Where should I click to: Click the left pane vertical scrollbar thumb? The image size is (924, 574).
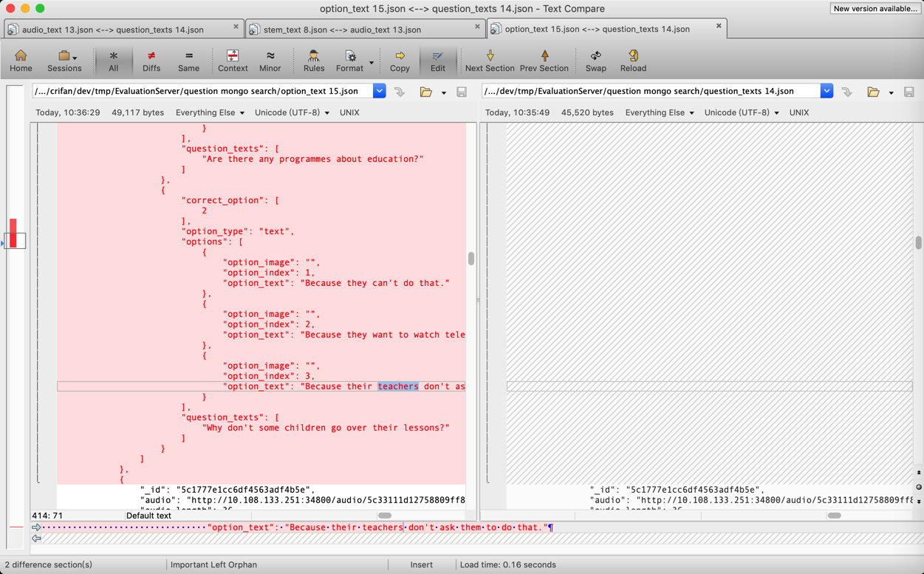click(x=471, y=259)
